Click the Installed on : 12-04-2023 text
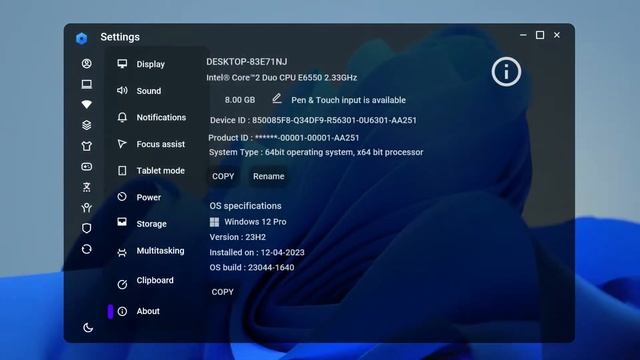The image size is (640, 360). pyautogui.click(x=257, y=252)
